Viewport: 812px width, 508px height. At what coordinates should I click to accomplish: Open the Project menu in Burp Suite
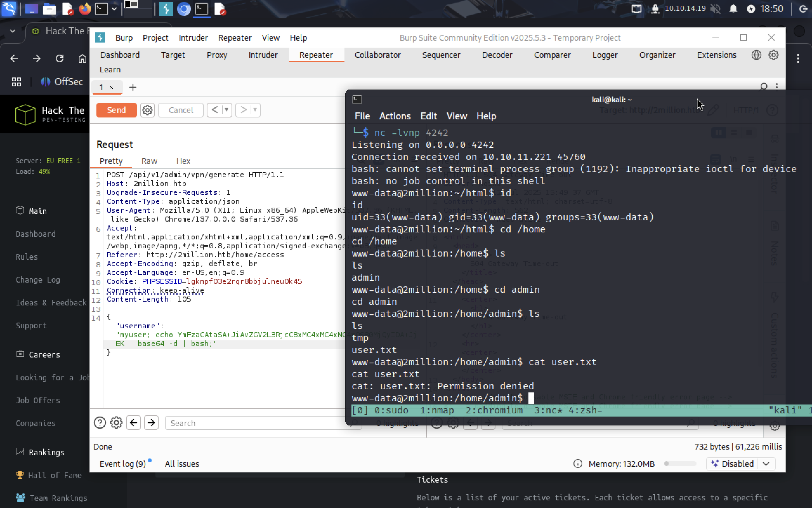point(155,38)
